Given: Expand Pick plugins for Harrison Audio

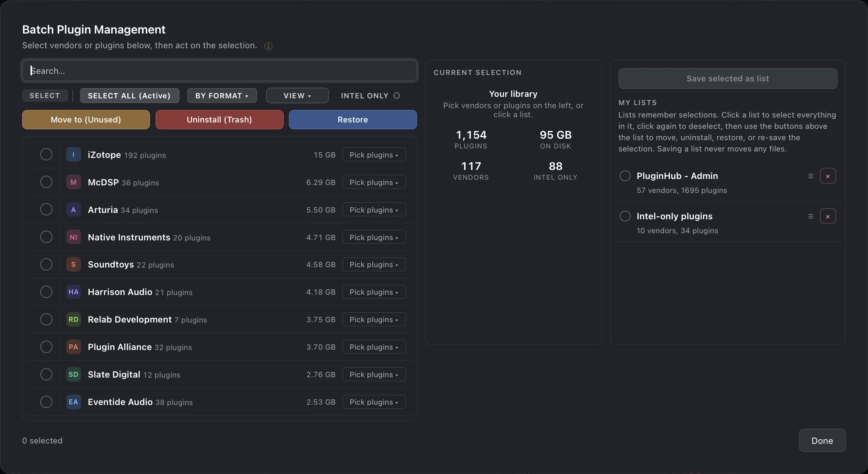Looking at the screenshot, I should tap(374, 292).
